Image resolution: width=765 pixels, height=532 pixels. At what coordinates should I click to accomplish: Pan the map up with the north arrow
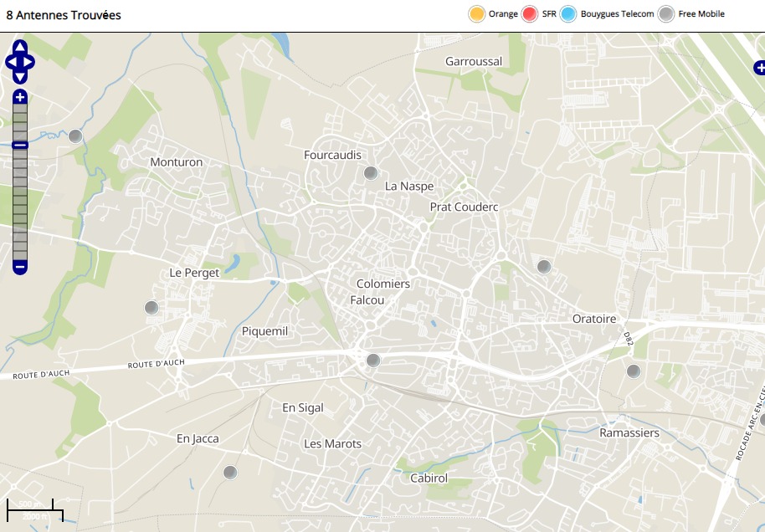20,47
